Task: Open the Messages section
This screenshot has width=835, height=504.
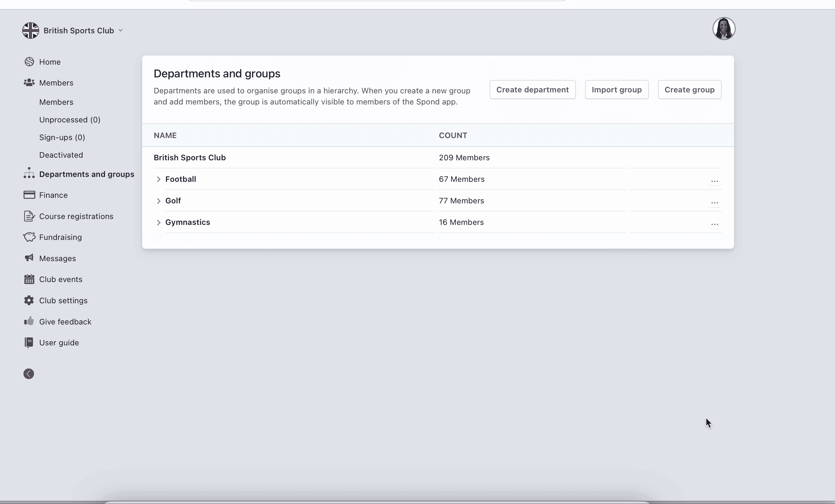Action: (x=57, y=258)
